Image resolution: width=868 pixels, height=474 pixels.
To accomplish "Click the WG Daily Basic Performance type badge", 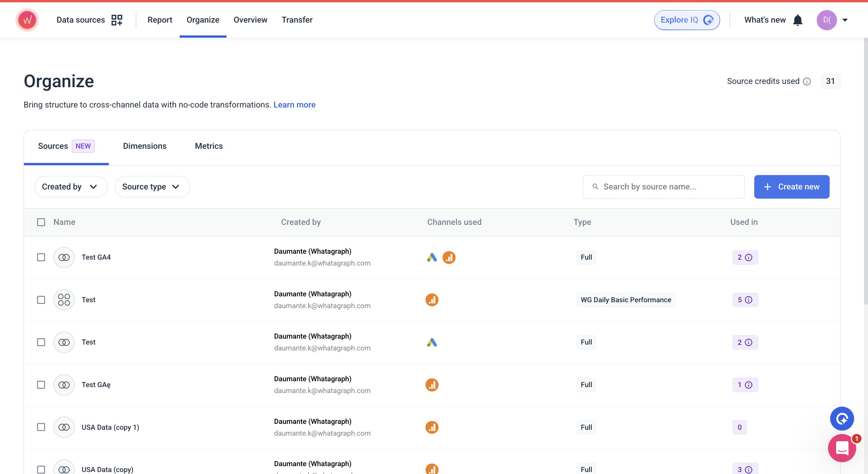I will [x=626, y=300].
